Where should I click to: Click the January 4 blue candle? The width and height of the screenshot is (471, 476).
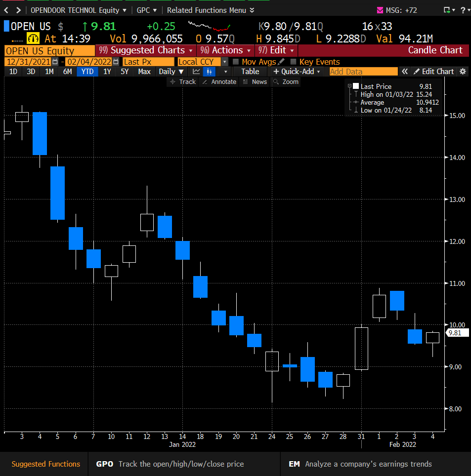[x=40, y=134]
